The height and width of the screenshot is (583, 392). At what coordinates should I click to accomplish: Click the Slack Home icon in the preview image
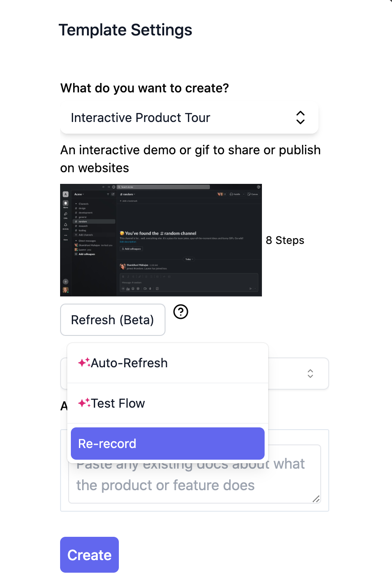pyautogui.click(x=65, y=204)
